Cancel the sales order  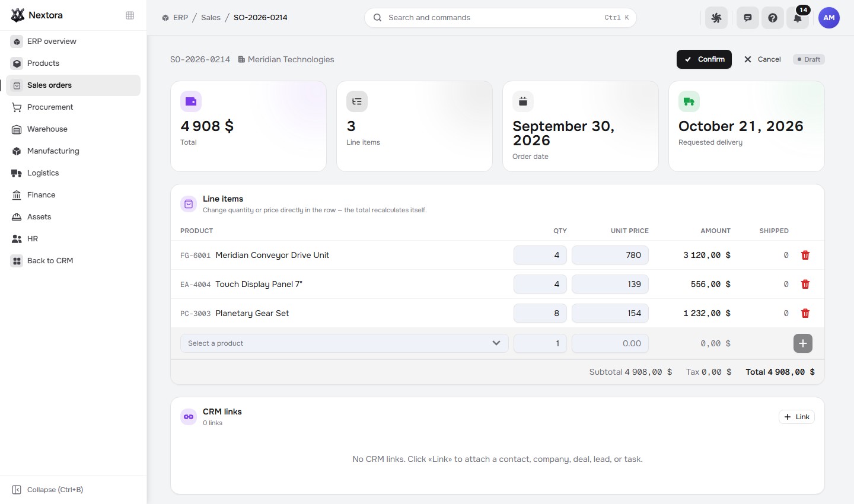762,59
